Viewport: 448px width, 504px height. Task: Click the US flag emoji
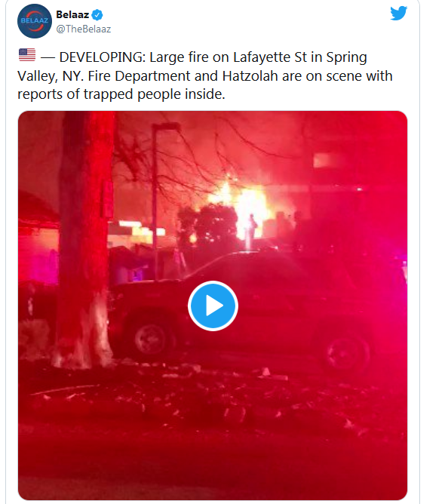tap(27, 55)
